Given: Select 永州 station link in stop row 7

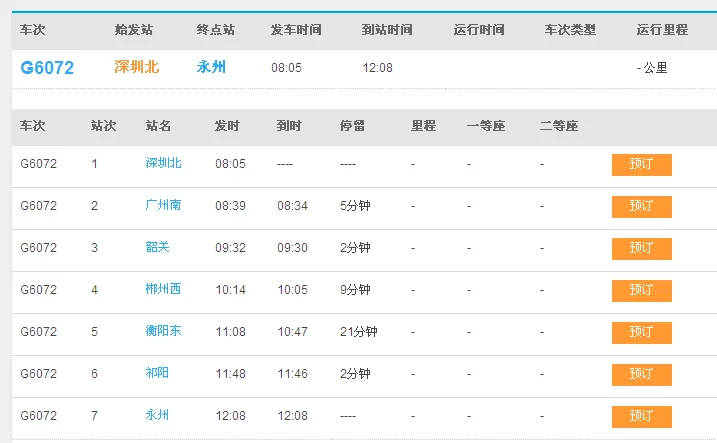Looking at the screenshot, I should 157,416.
